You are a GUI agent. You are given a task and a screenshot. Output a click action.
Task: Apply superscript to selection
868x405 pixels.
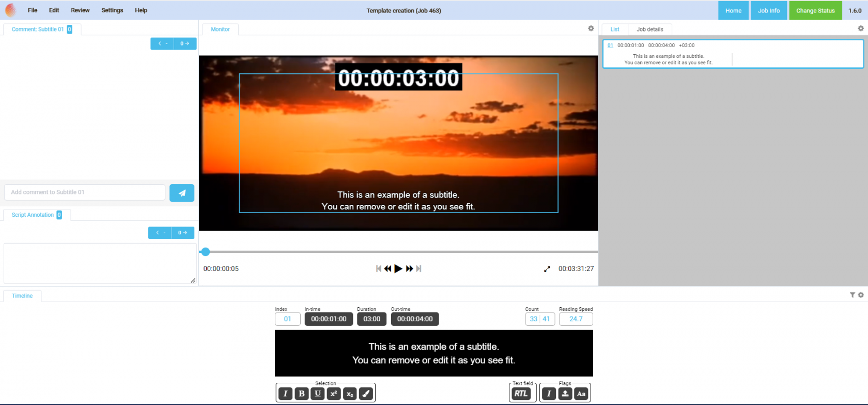pyautogui.click(x=334, y=394)
